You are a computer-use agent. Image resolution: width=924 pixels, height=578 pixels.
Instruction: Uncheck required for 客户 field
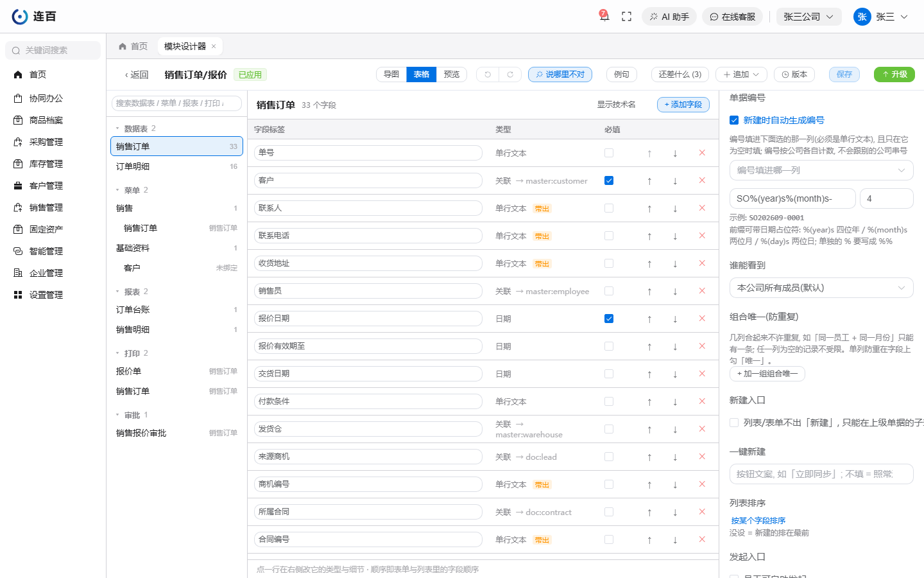coord(609,180)
